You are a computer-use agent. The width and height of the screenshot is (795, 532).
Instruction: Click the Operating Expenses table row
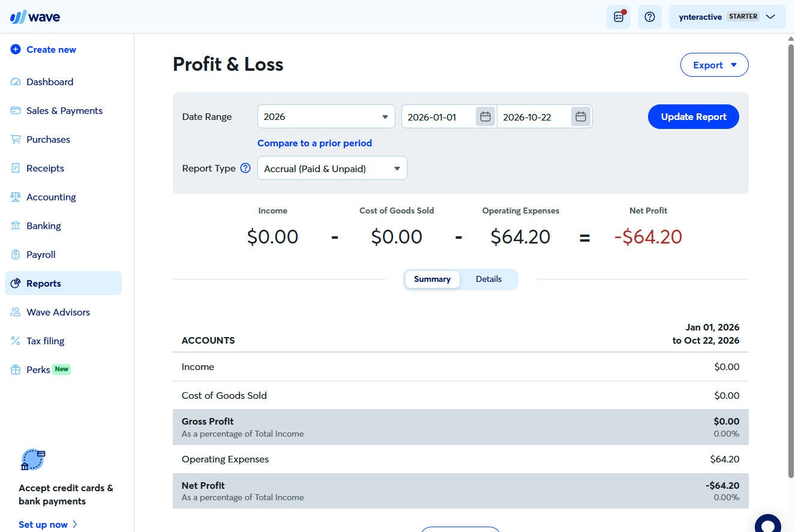point(461,459)
